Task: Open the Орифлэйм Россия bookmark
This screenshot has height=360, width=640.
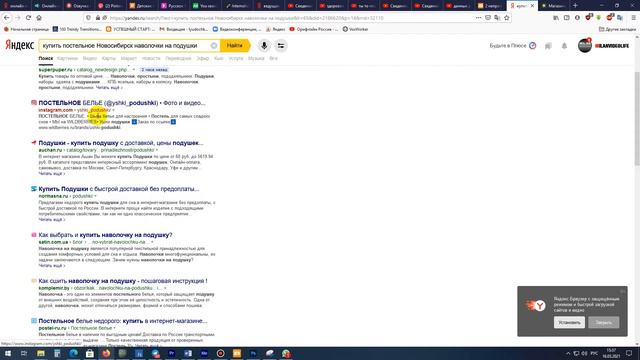Action: (313, 29)
